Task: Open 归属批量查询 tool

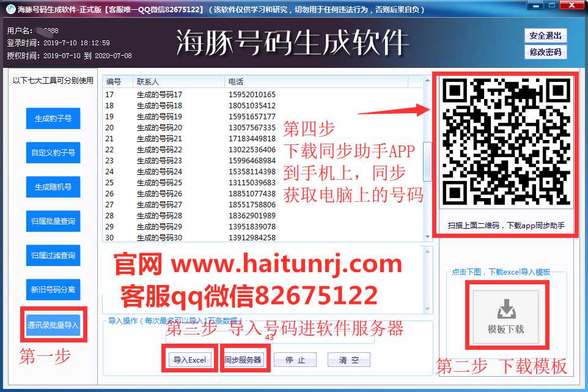Action: [x=53, y=221]
